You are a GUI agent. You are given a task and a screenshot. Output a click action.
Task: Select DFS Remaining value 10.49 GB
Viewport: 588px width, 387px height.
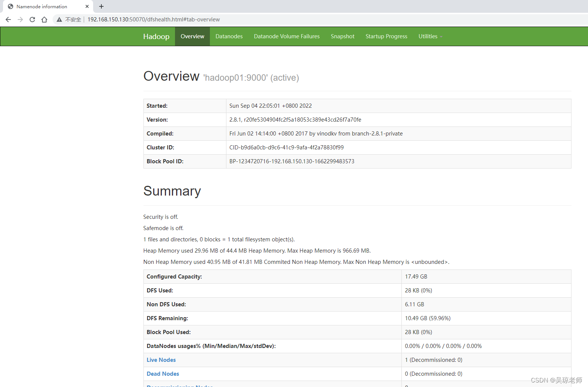tap(428, 318)
